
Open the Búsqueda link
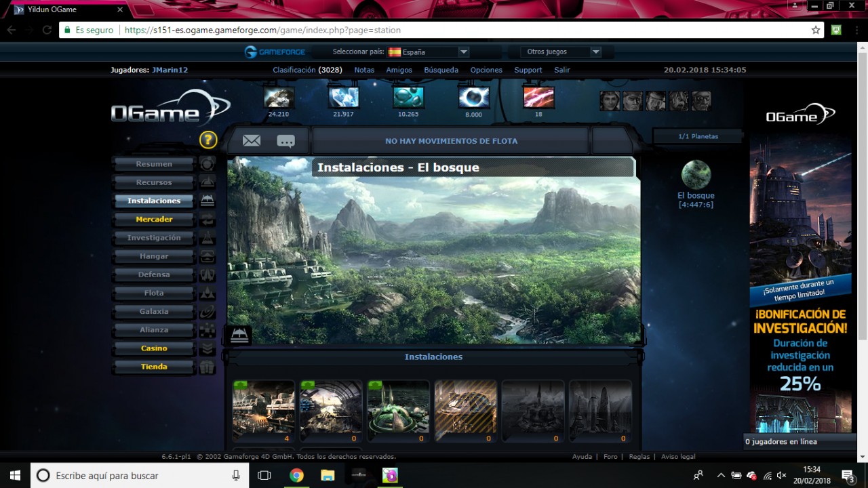[x=441, y=70]
